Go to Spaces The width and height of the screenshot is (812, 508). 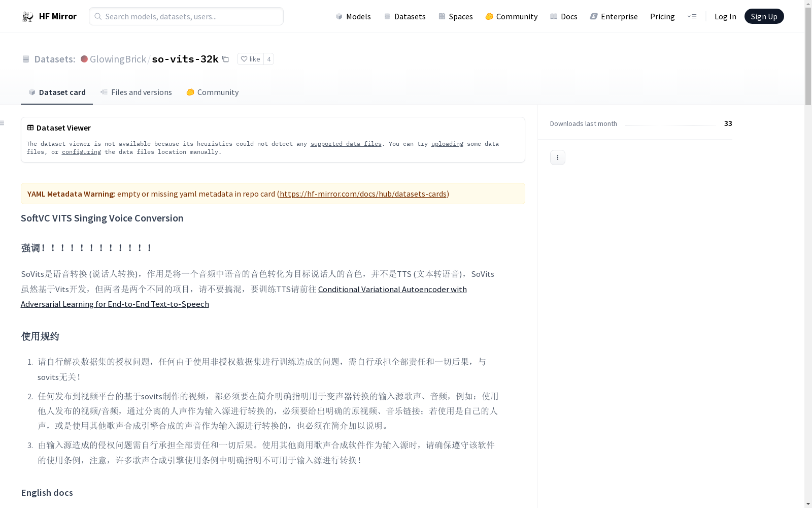tap(455, 16)
